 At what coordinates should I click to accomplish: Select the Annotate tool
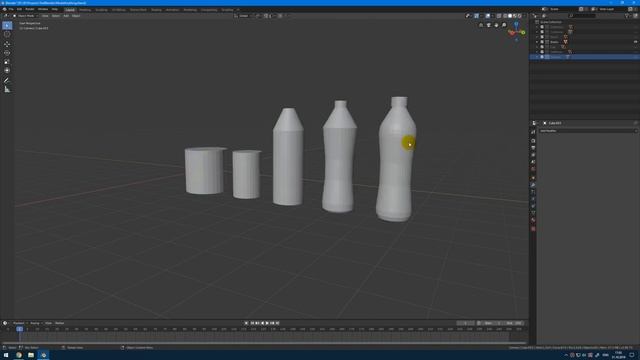(7, 80)
